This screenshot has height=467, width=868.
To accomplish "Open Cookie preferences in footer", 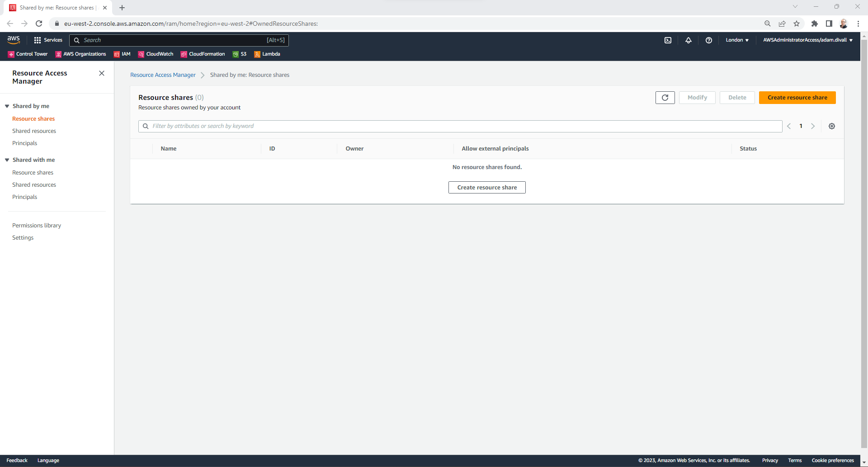I will click(x=833, y=461).
